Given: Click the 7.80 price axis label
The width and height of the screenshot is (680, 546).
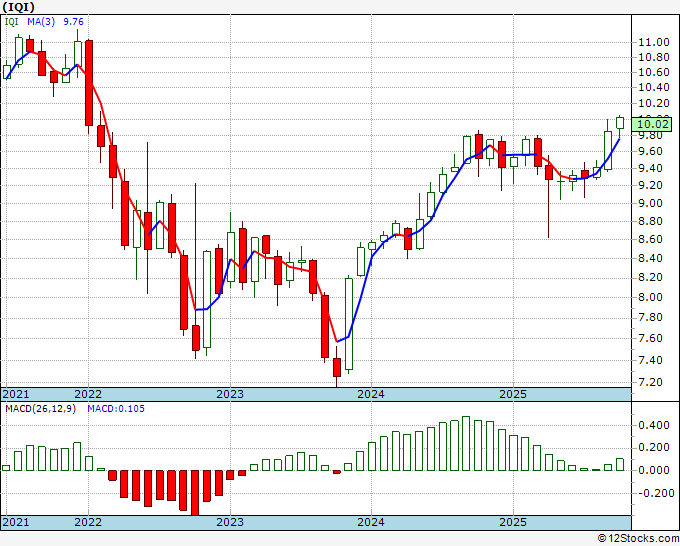Looking at the screenshot, I should pyautogui.click(x=650, y=317).
